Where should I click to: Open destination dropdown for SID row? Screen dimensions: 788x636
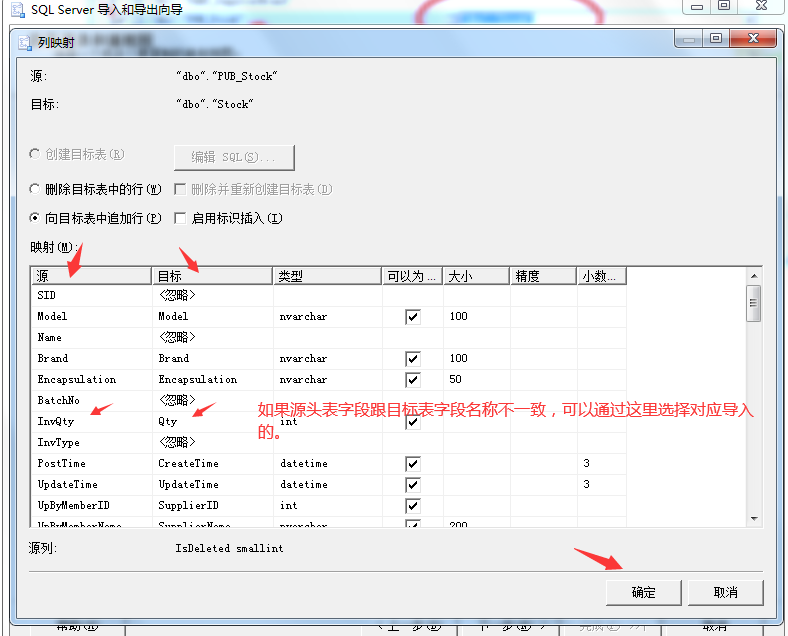212,295
